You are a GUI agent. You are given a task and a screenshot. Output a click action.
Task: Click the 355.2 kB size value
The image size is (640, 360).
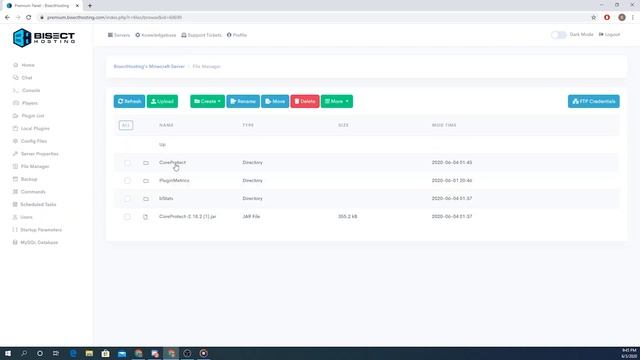coord(347,216)
